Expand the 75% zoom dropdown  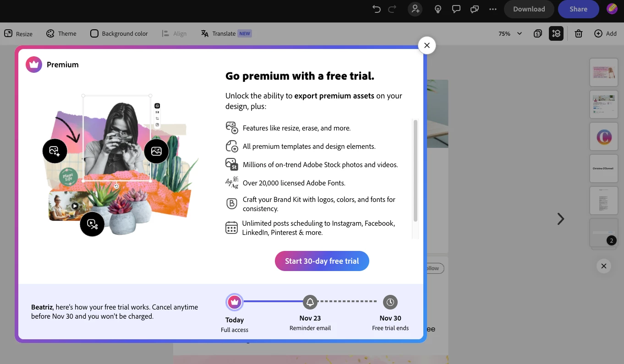point(510,33)
